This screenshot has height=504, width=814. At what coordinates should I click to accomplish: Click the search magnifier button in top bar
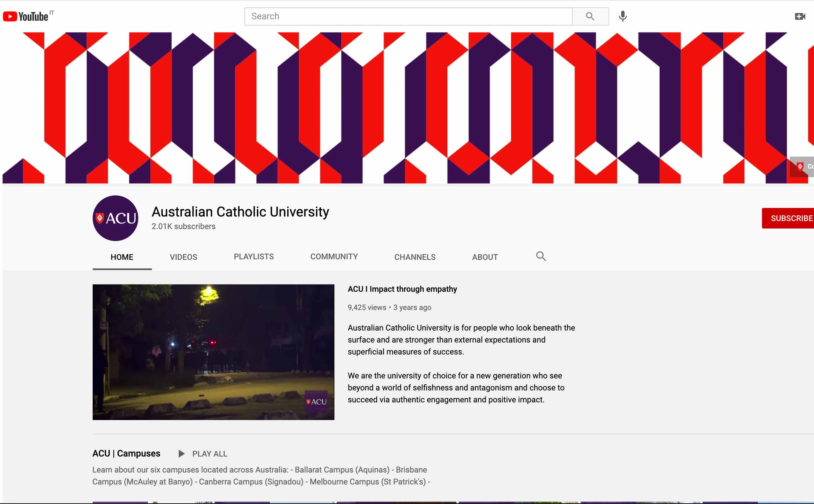pos(590,16)
